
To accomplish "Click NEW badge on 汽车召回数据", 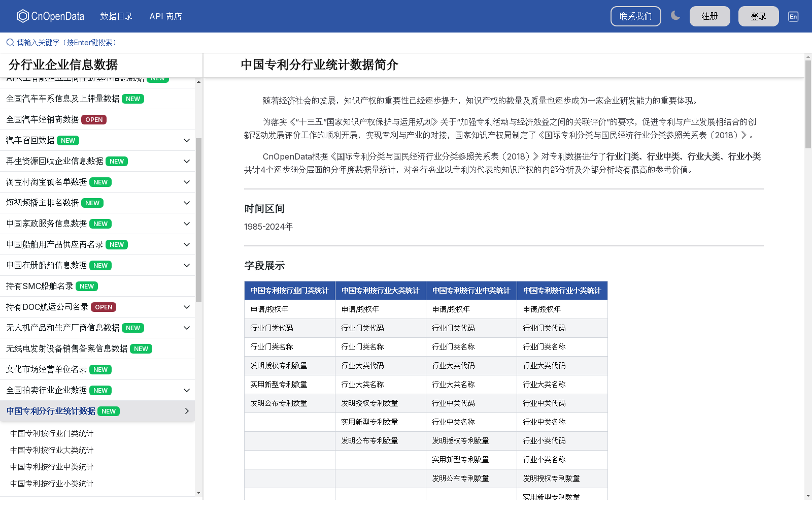I will (x=68, y=141).
